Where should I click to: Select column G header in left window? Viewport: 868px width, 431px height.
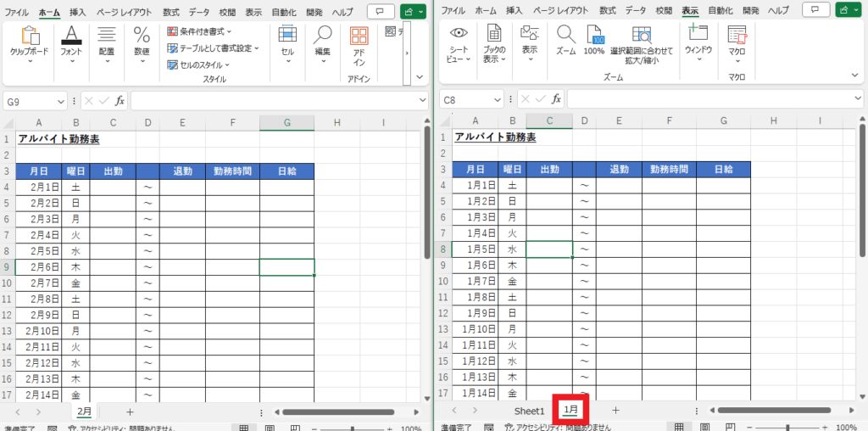coord(287,123)
